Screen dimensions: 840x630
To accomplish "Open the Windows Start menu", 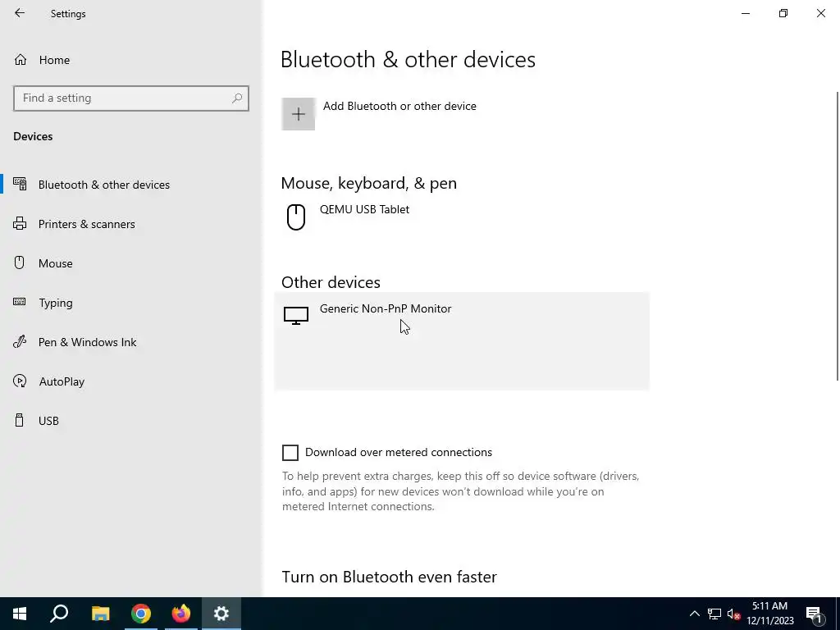I will tap(20, 614).
